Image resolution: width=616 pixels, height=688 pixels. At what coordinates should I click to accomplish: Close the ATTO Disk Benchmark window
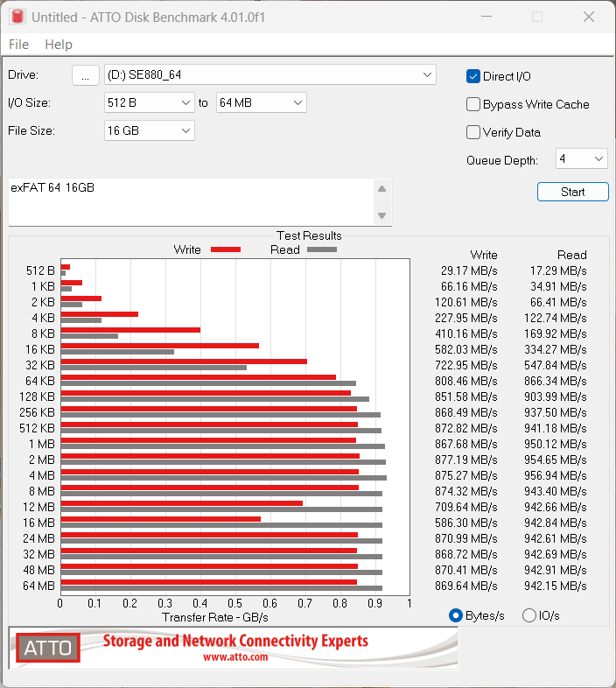pyautogui.click(x=589, y=17)
